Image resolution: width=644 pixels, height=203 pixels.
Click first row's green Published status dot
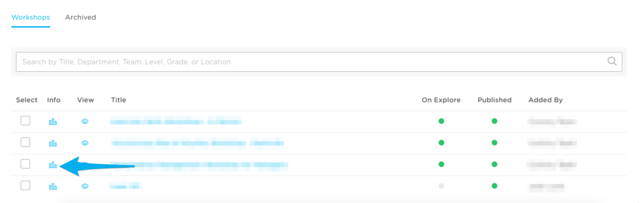pos(494,121)
